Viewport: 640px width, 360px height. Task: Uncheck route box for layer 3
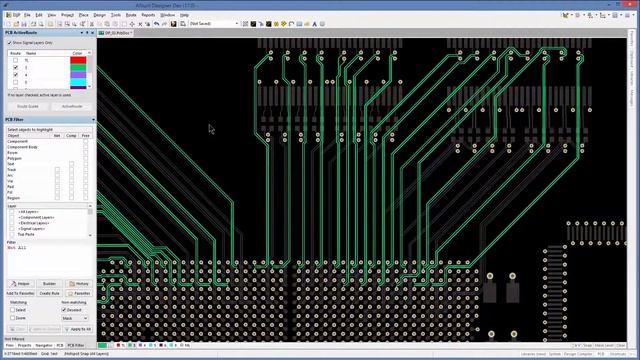pos(16,67)
